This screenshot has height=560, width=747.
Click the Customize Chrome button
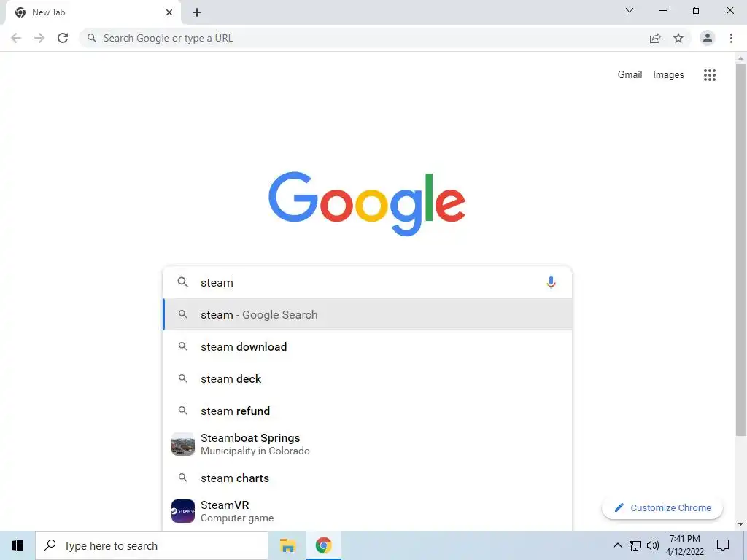pyautogui.click(x=662, y=507)
